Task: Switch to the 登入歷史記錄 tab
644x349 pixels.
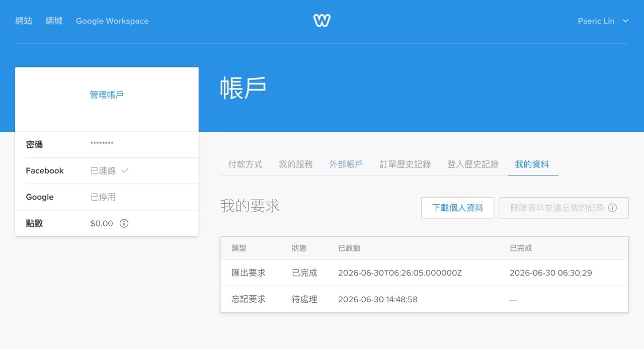Action: tap(473, 164)
